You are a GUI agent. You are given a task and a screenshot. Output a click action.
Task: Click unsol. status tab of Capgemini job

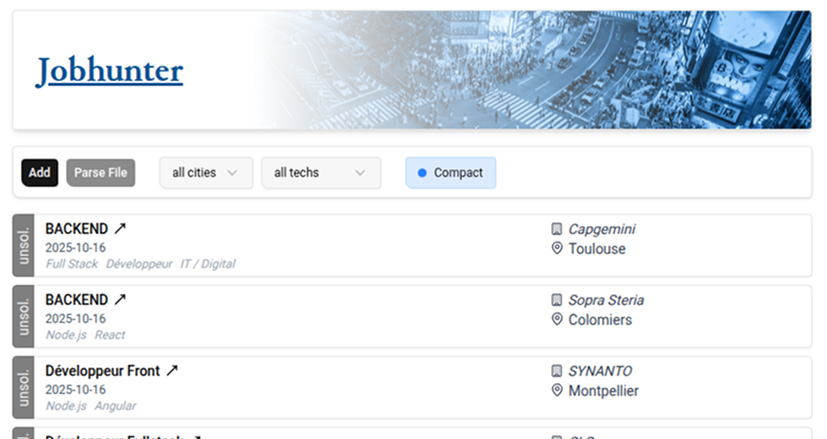[23, 245]
